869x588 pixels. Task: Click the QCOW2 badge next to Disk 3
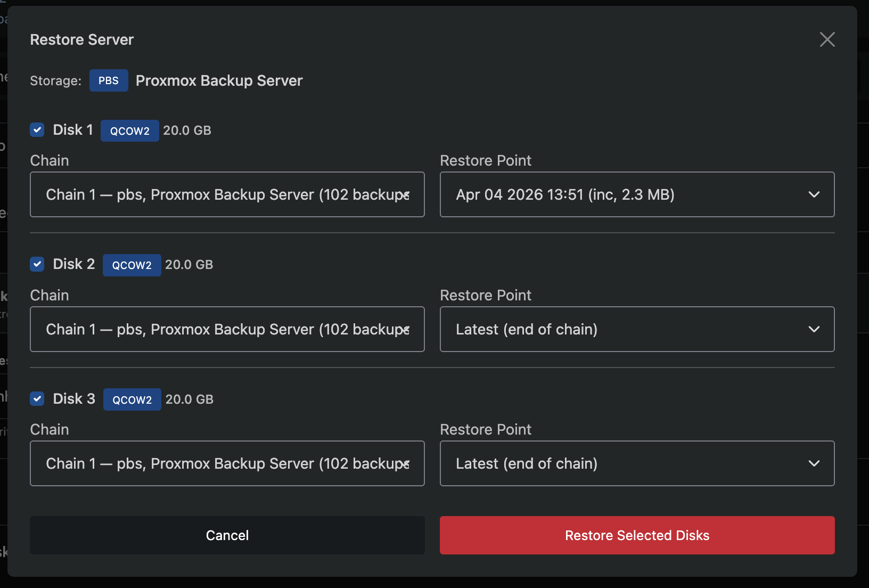[132, 399]
